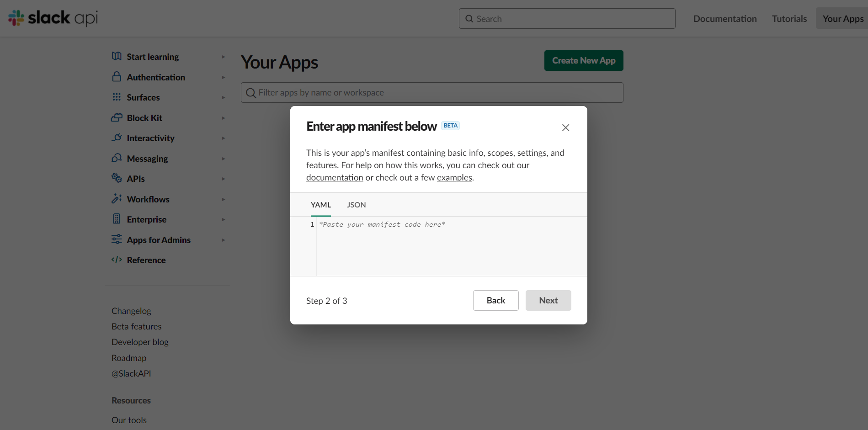Click the Block Kit icon
The height and width of the screenshot is (430, 868).
117,117
